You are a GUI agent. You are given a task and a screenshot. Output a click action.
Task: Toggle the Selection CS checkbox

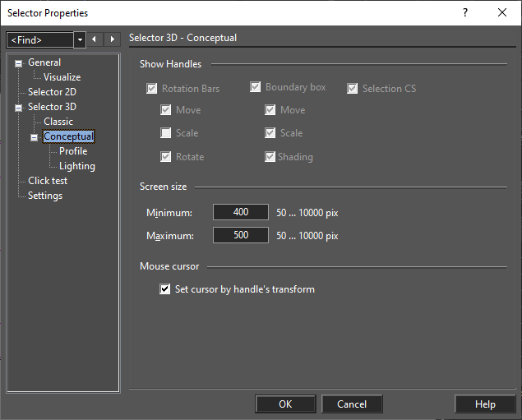tap(352, 89)
